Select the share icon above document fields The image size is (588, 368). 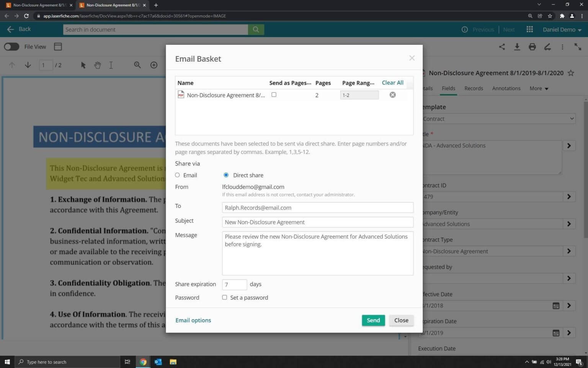click(502, 47)
